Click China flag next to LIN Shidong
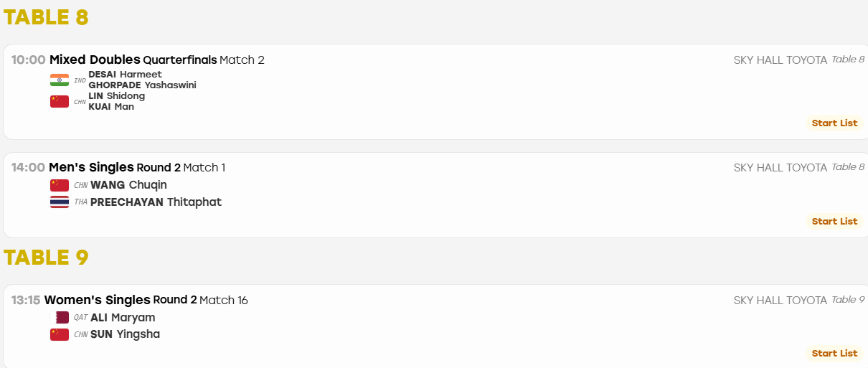The image size is (868, 368). pyautogui.click(x=60, y=101)
